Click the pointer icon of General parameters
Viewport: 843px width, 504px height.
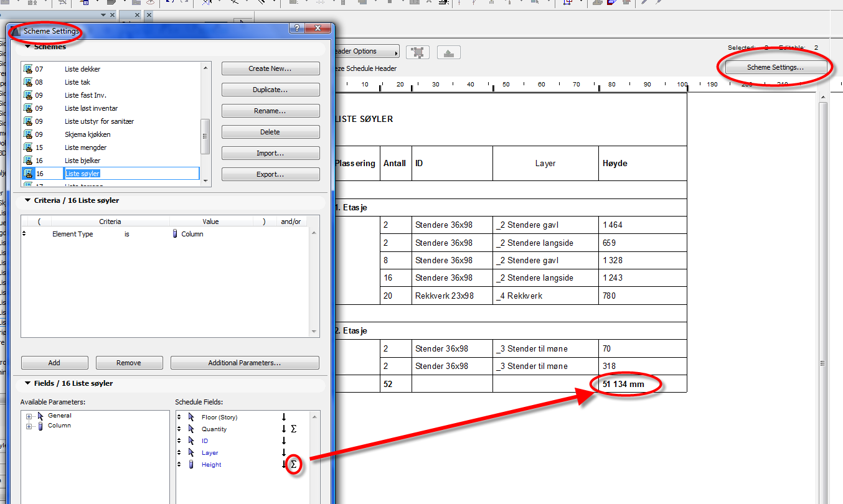[40, 416]
